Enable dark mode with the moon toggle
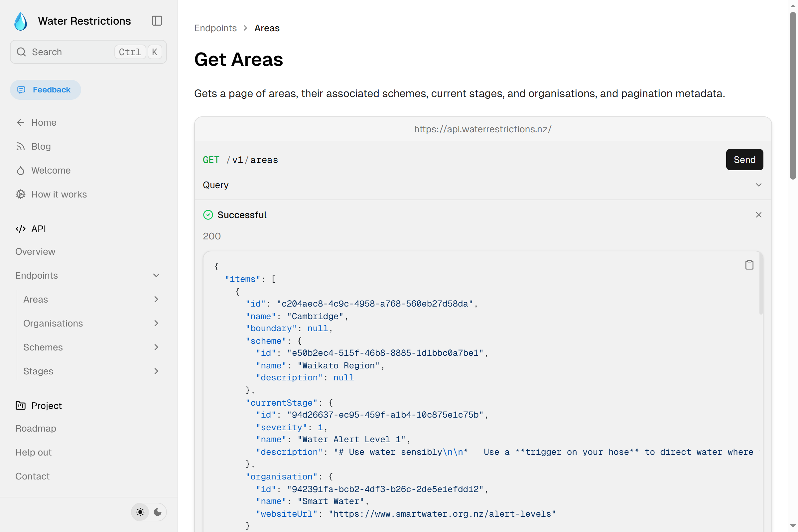The image size is (798, 532). click(158, 512)
